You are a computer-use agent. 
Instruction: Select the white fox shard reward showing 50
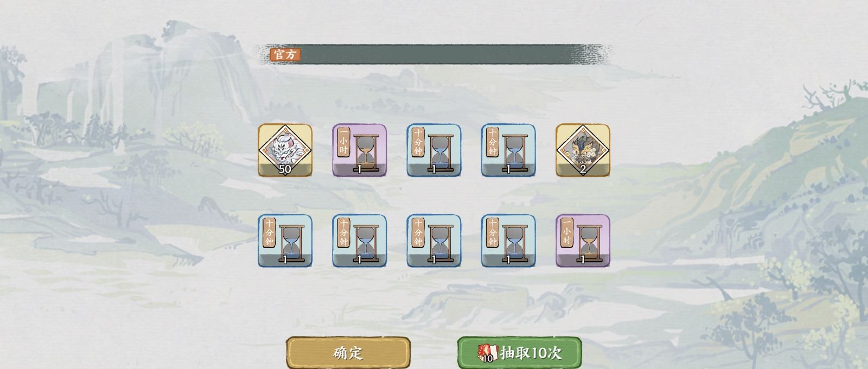coord(285,150)
